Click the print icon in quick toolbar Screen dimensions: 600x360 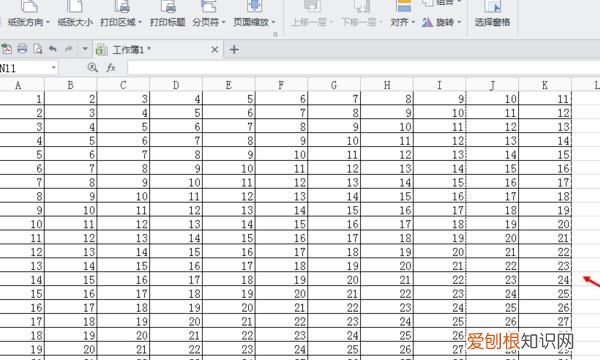22,49
